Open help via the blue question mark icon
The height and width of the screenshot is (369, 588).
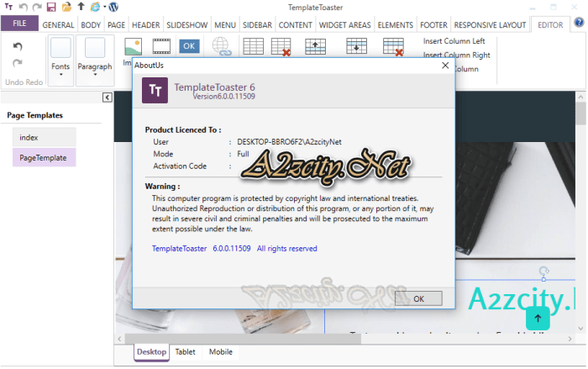tap(579, 23)
